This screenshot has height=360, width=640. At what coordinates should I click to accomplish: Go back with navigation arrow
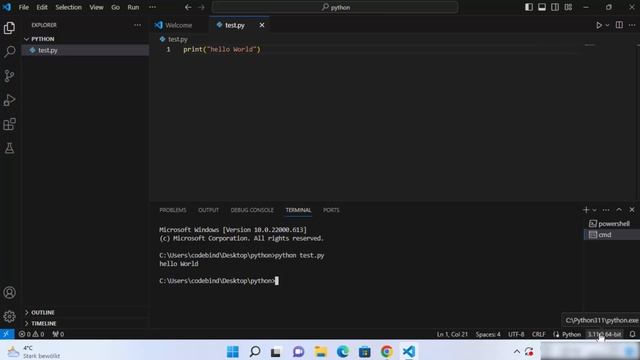click(x=188, y=7)
